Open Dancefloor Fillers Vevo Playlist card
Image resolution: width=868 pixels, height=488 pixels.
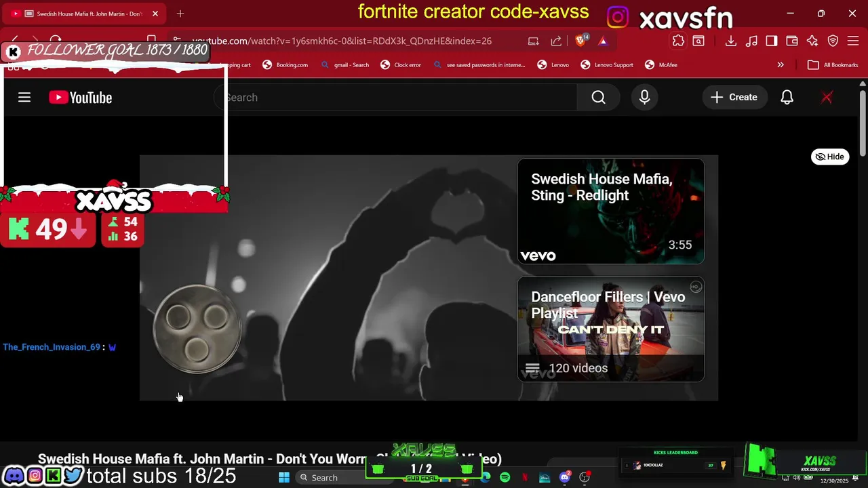(x=610, y=329)
